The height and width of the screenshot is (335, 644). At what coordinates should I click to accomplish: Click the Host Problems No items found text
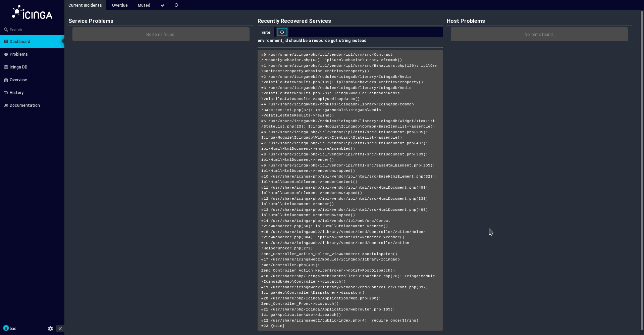tap(539, 34)
